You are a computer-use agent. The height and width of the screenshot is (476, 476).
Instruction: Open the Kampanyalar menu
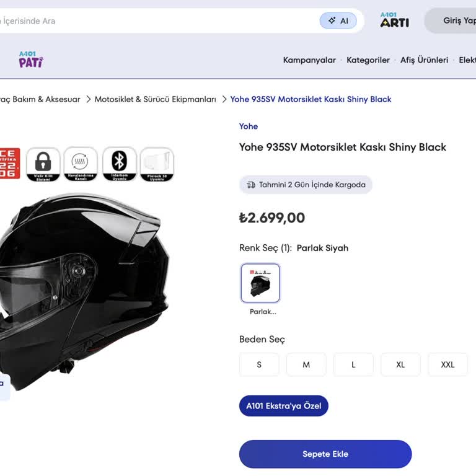[309, 60]
